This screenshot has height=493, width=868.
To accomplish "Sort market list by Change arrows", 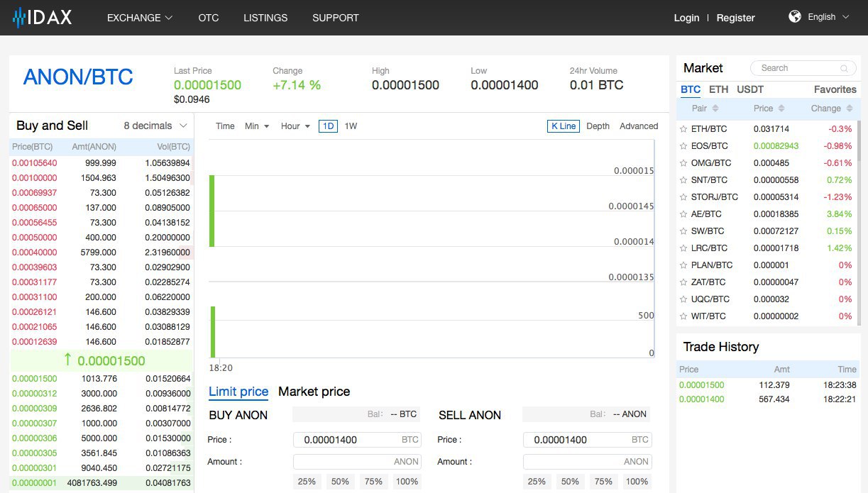I will click(850, 109).
